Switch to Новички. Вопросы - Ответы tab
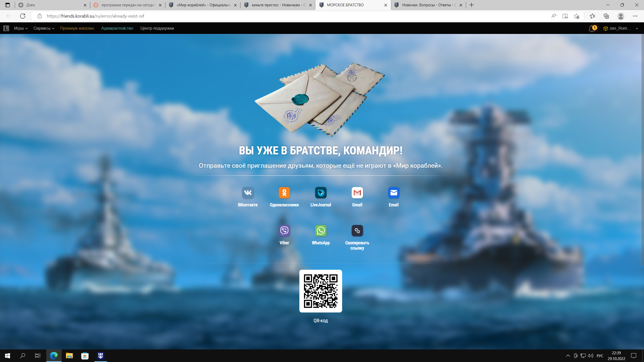This screenshot has width=644, height=362. click(428, 5)
